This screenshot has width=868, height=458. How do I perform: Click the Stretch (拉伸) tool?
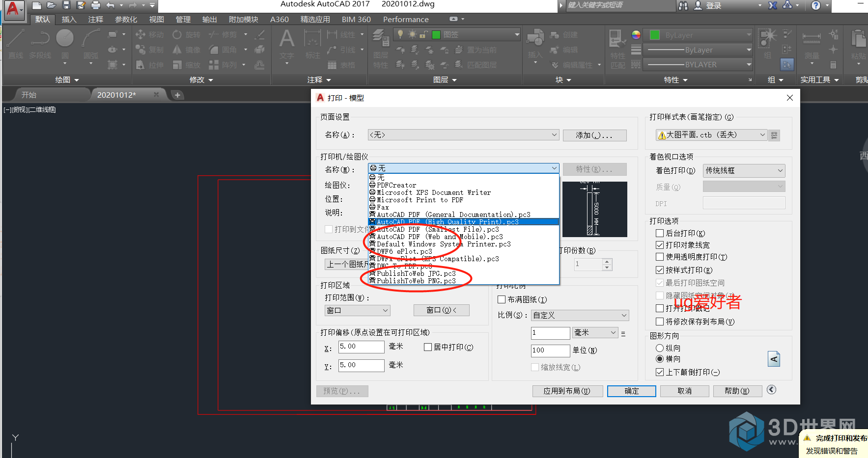(x=149, y=65)
